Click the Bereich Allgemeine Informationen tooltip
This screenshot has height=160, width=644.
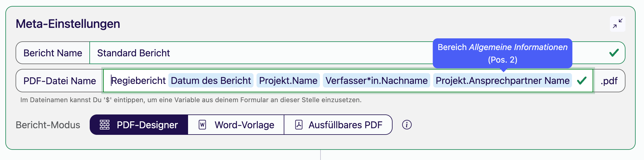(x=502, y=53)
